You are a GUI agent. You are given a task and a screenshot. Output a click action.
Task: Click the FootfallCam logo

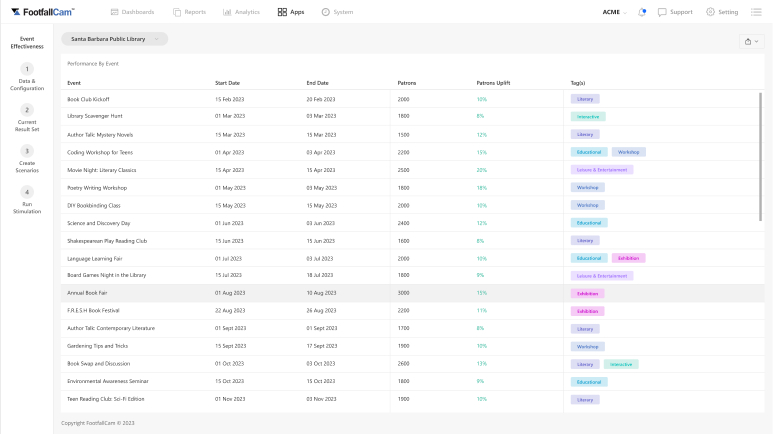(x=43, y=12)
